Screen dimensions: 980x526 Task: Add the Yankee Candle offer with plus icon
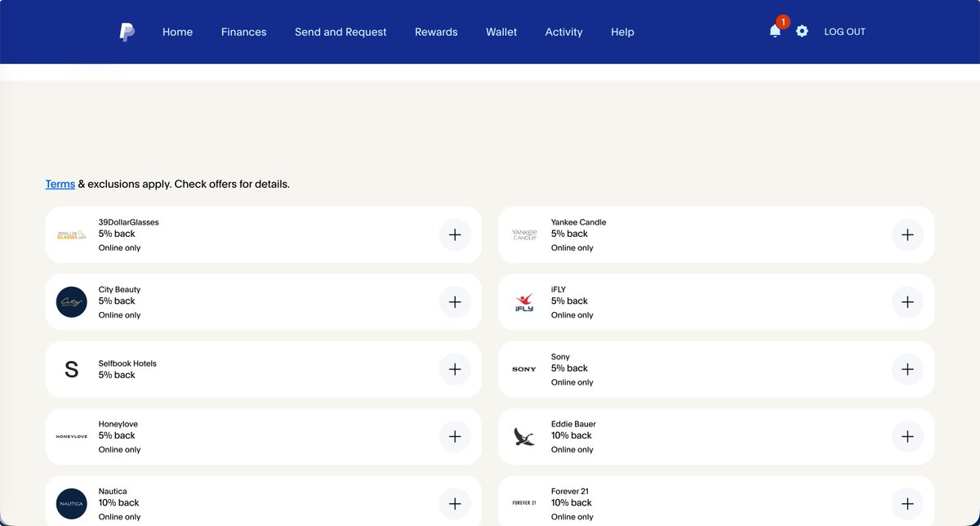pyautogui.click(x=907, y=234)
